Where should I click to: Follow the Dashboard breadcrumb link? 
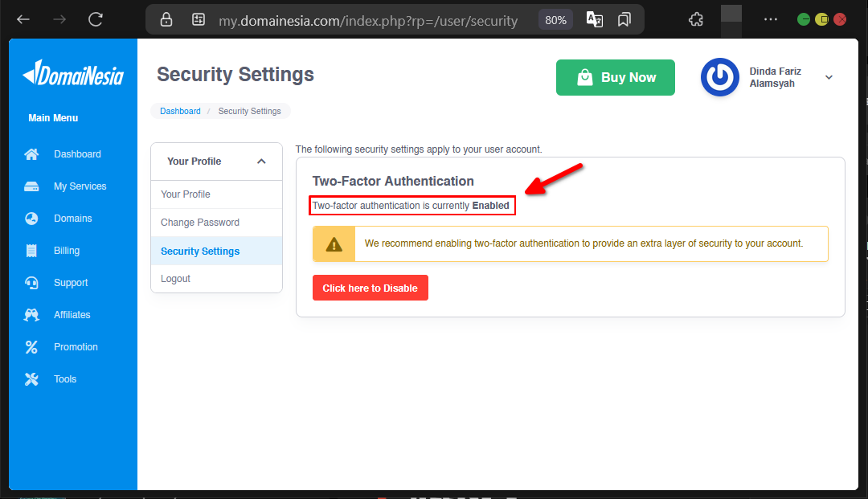pos(181,111)
